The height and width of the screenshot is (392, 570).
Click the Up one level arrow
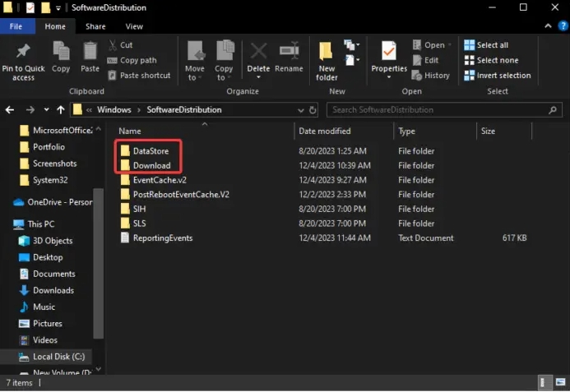58,109
